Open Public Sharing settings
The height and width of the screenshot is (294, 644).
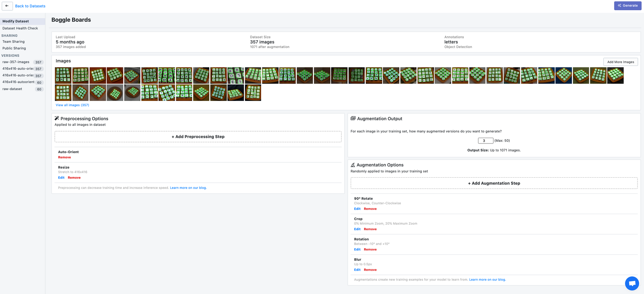tap(14, 48)
